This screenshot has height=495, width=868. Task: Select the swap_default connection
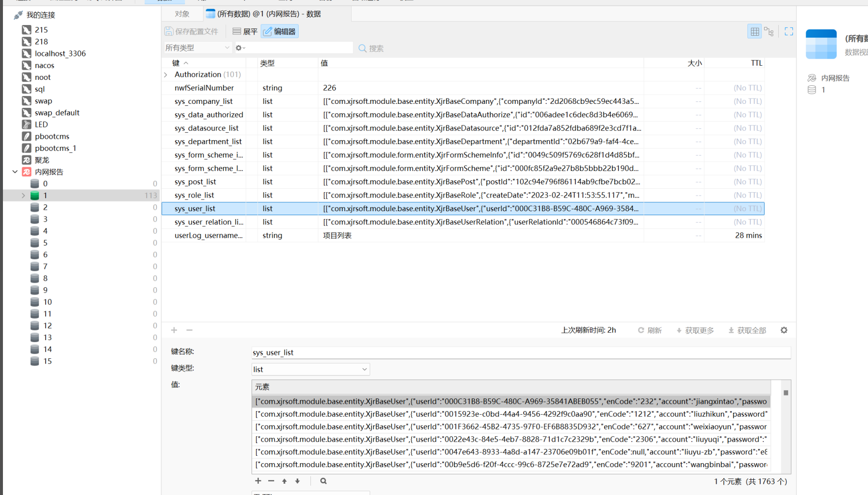57,113
